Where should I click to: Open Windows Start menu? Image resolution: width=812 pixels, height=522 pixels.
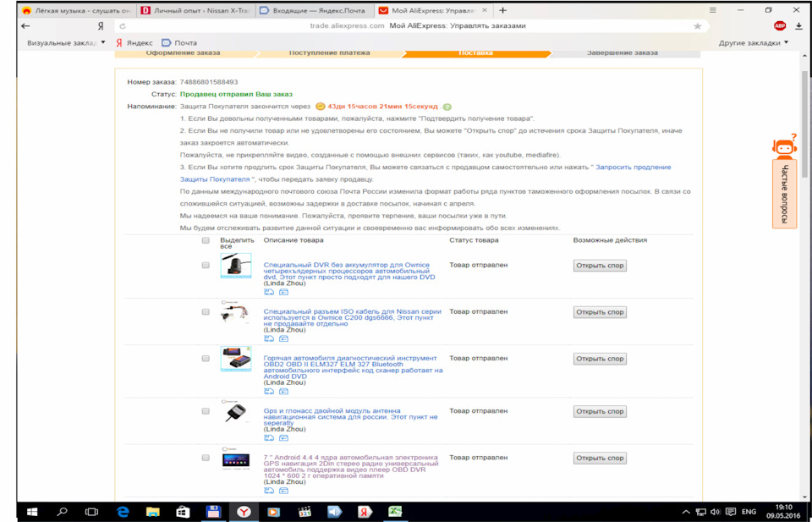coord(31,512)
